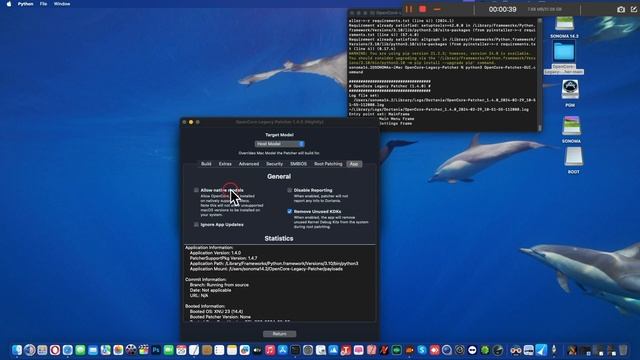Open Photoshop from the dock
The width and height of the screenshot is (640, 360).
pyautogui.click(x=156, y=350)
